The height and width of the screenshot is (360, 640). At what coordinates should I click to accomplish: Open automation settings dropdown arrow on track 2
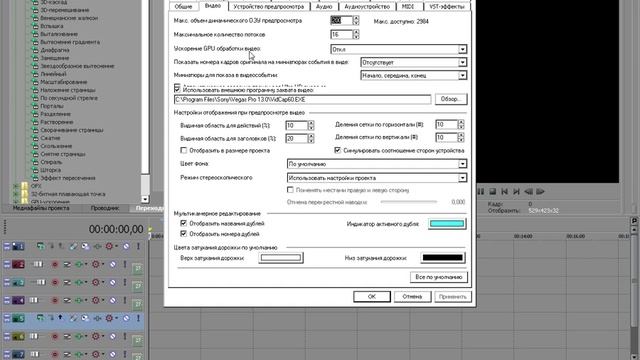tap(86, 264)
